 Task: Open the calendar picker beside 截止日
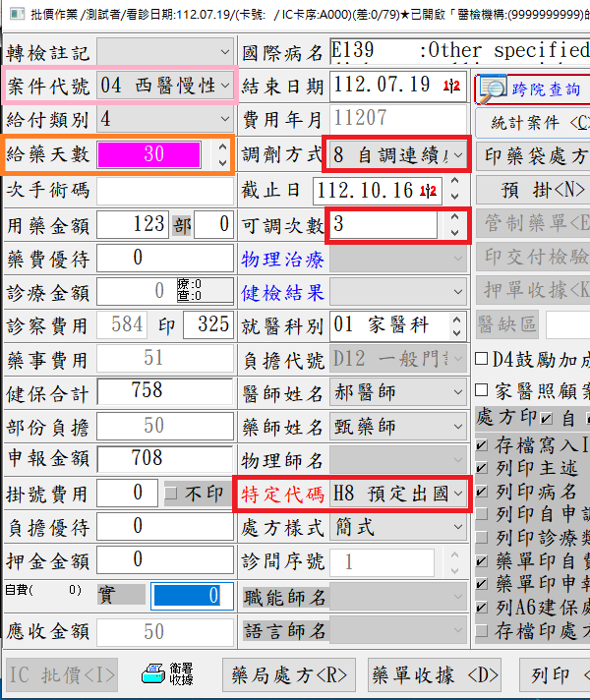pos(430,190)
